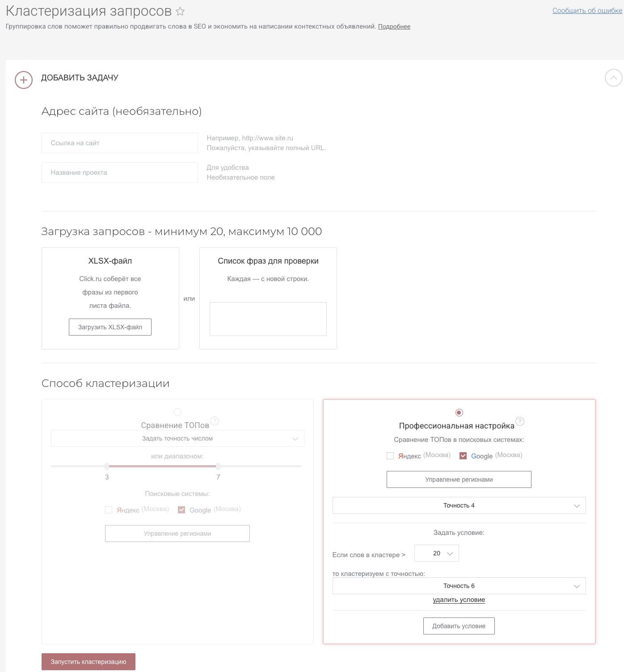The height and width of the screenshot is (672, 624).
Task: Click the удалить условие link
Action: [459, 600]
